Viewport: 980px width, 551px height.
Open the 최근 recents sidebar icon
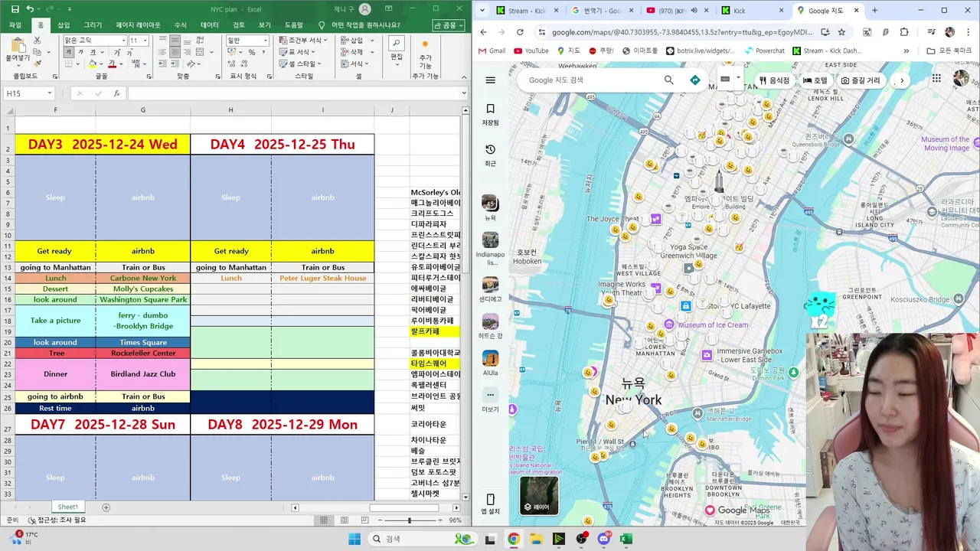(491, 155)
